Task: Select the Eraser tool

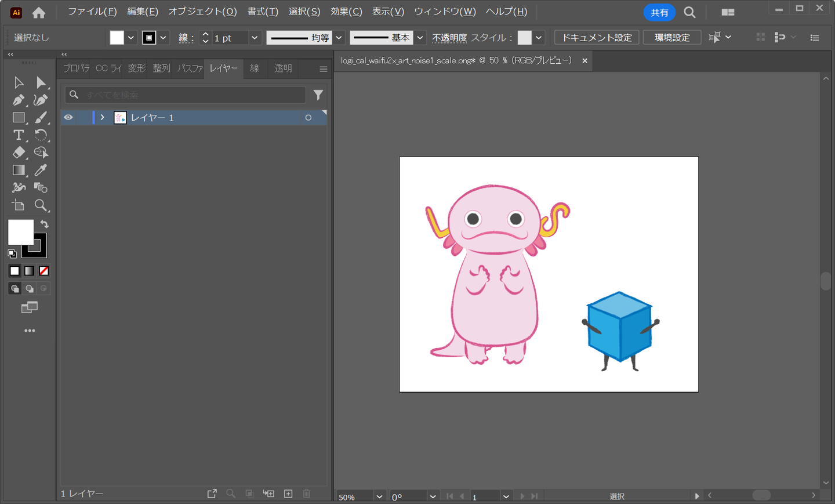Action: [19, 153]
